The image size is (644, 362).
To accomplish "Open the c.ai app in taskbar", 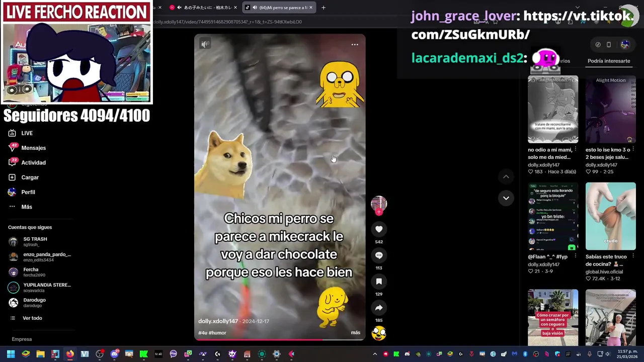I will pos(158,354).
